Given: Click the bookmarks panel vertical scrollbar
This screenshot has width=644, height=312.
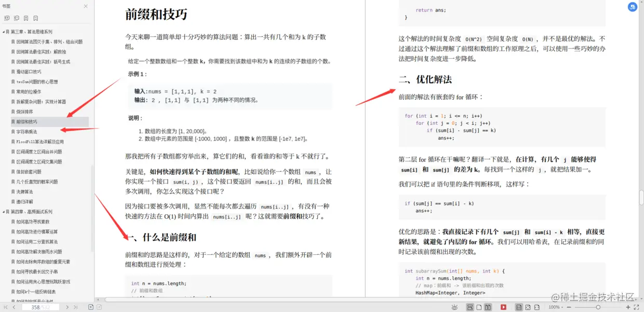Looking at the screenshot, I should (92, 208).
